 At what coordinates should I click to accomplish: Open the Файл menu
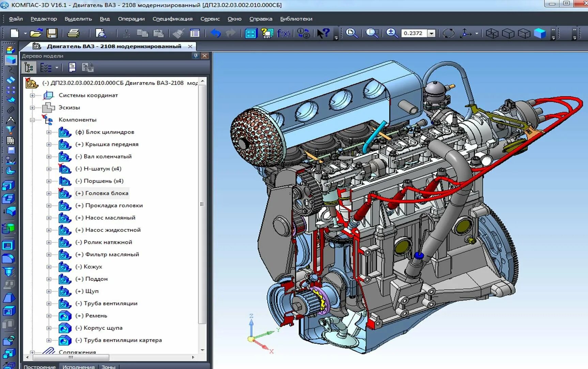16,19
